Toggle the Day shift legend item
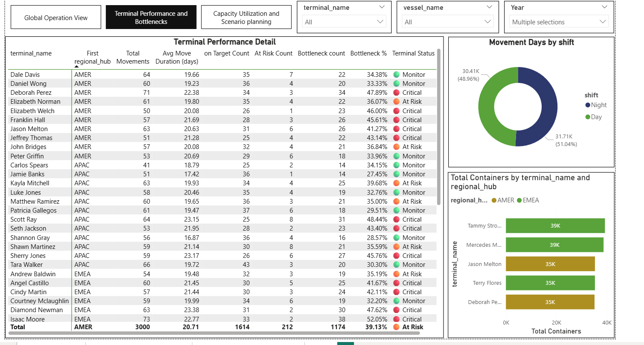Viewport: 644px width, 345px height. point(593,117)
